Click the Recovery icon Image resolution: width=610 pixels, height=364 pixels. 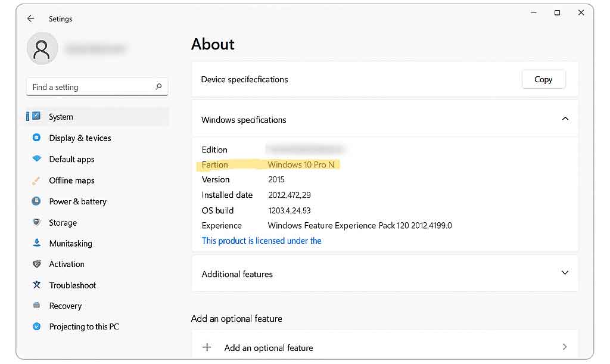[36, 305]
